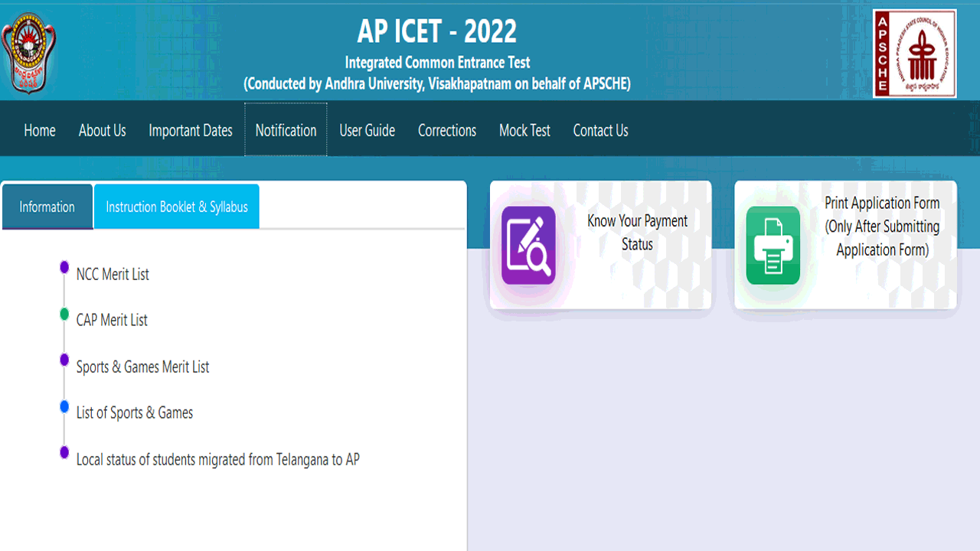Open the Contact Us page
Screen dimensions: 980x551
tap(601, 130)
